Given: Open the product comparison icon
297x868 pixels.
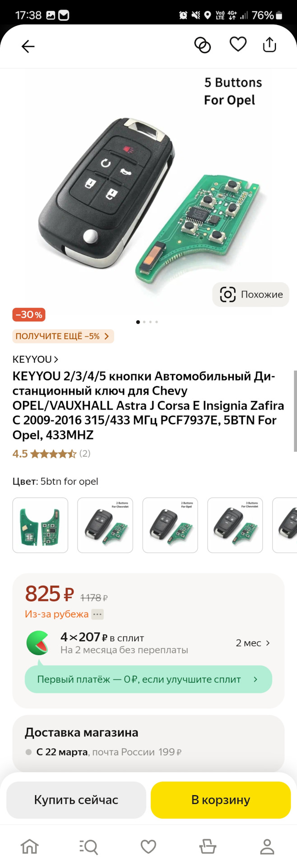Looking at the screenshot, I should 203,45.
